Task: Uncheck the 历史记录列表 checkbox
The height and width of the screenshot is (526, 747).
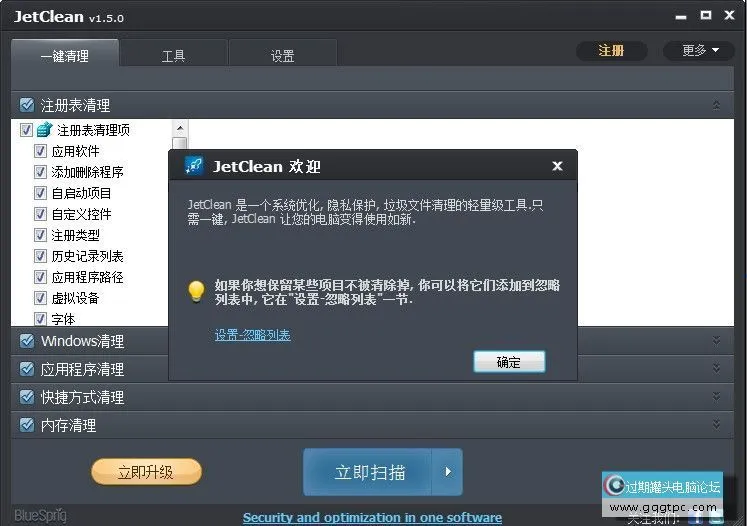Action: click(x=40, y=256)
